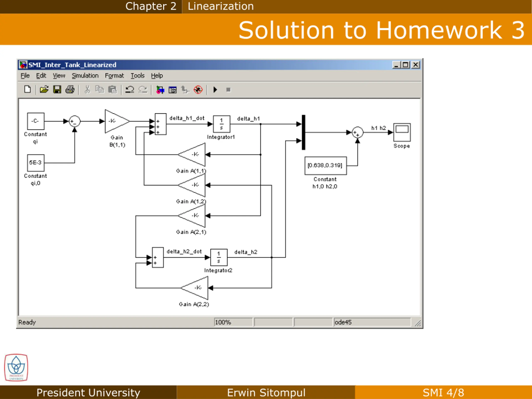Select the Integrator1 block
This screenshot has height=399, width=532.
click(x=222, y=124)
